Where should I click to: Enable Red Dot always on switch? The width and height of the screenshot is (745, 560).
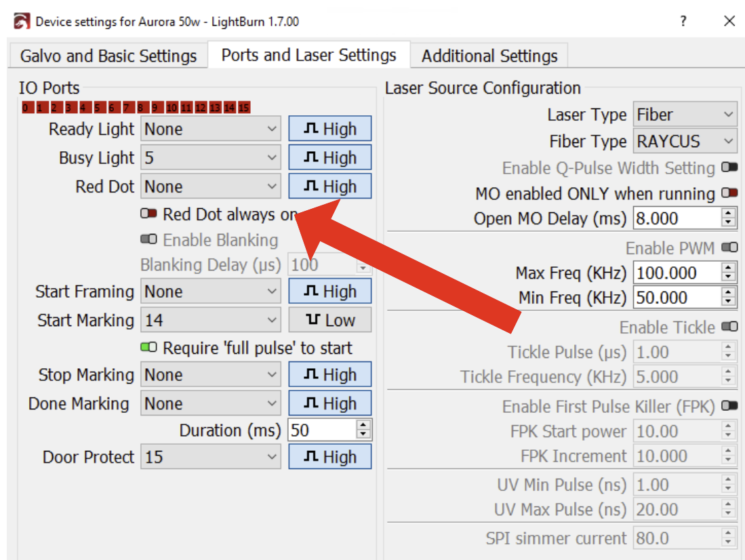148,214
